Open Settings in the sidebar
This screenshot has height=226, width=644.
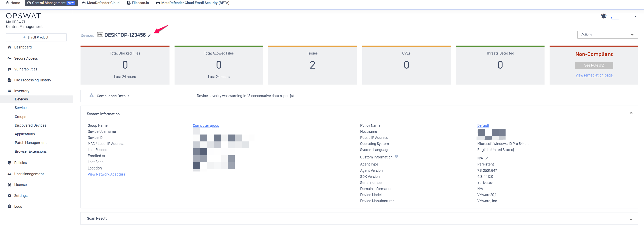(x=21, y=196)
